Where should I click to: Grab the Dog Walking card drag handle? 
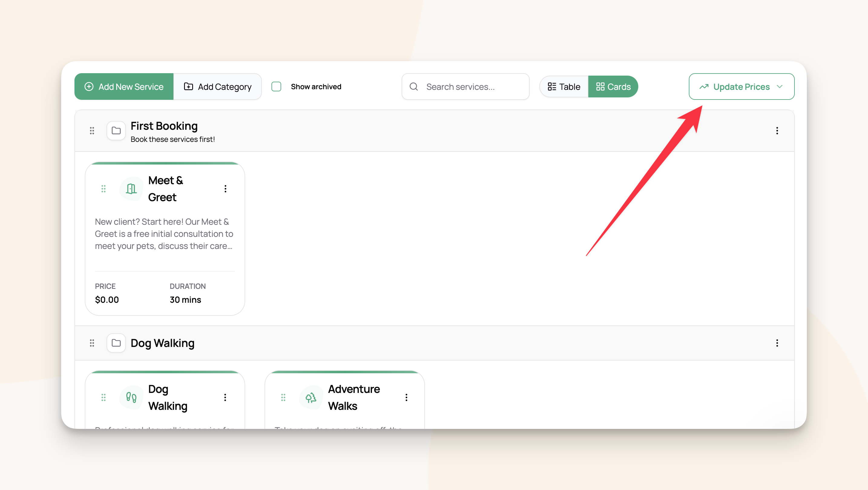[104, 397]
